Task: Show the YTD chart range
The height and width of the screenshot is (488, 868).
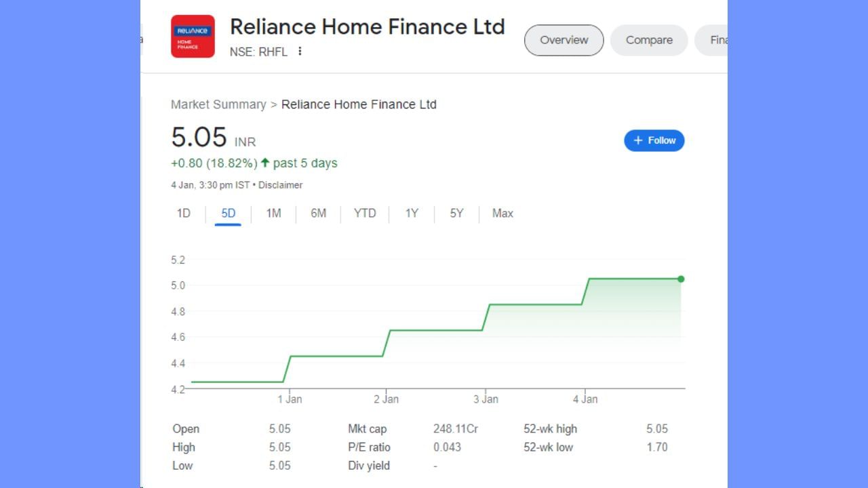Action: pos(365,213)
